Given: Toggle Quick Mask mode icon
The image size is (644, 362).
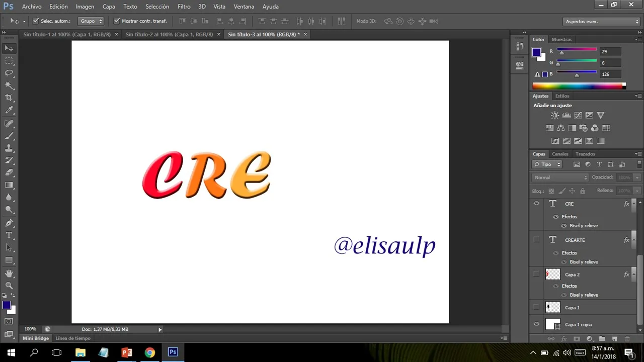Looking at the screenshot, I should click(x=9, y=321).
